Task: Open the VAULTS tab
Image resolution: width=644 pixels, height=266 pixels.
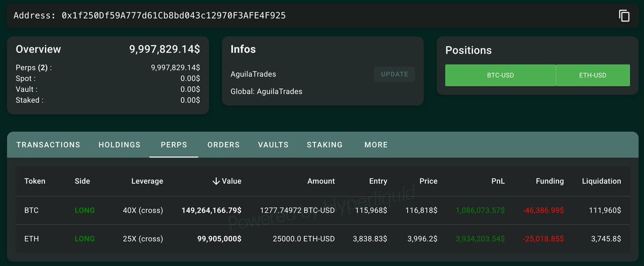Action: point(273,145)
